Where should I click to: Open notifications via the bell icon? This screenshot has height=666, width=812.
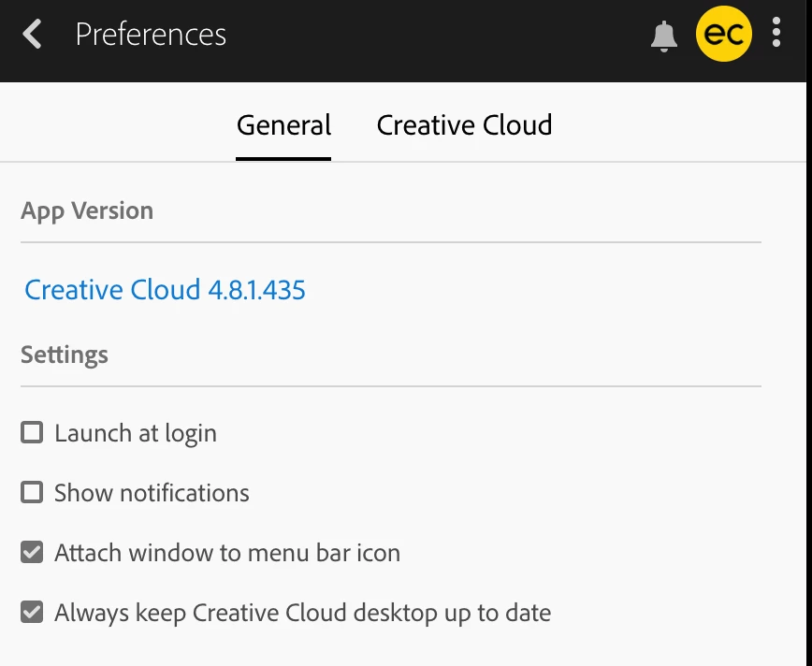pyautogui.click(x=664, y=36)
